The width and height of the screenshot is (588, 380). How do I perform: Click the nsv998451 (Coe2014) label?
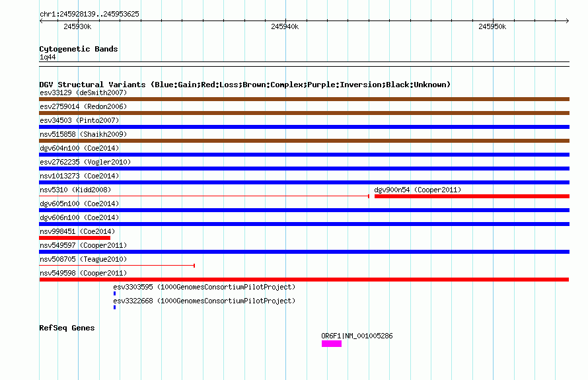(77, 231)
